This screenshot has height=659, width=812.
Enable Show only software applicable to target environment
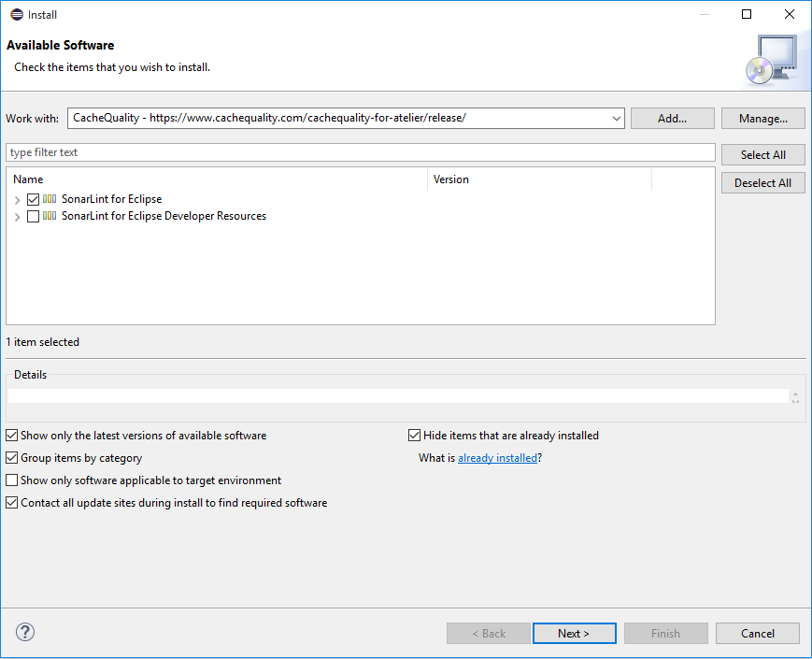(x=12, y=480)
